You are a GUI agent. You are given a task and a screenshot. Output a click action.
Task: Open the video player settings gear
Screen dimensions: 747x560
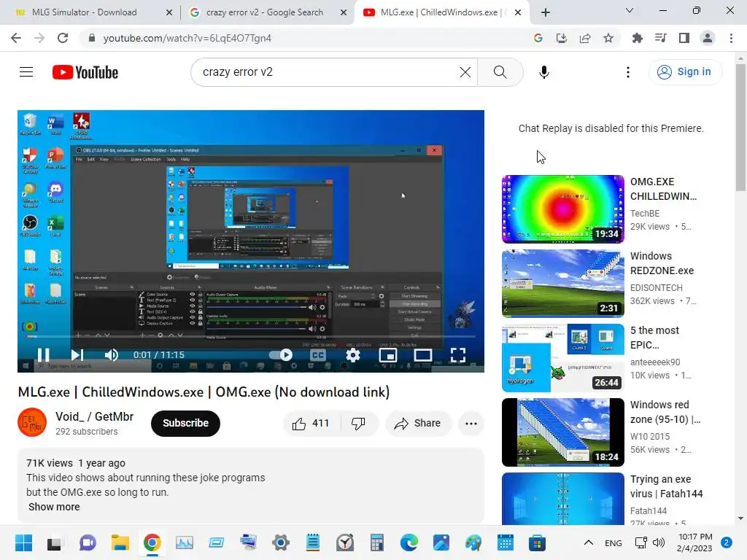click(x=352, y=355)
